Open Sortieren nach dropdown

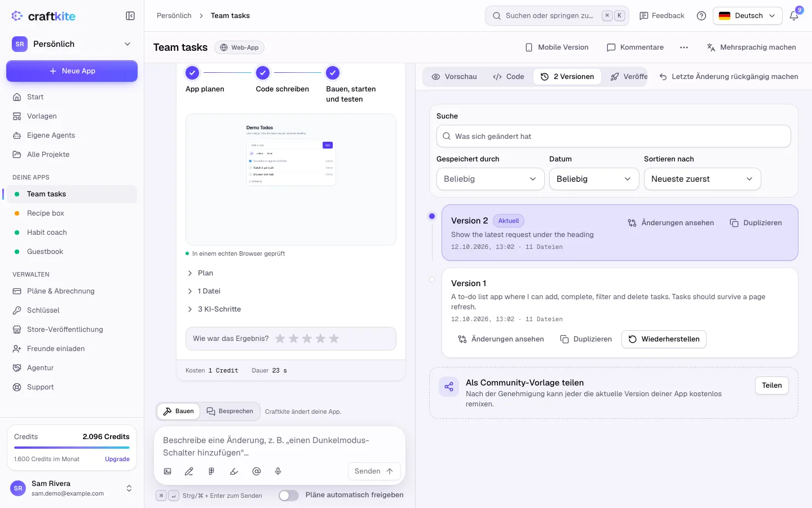click(x=703, y=179)
